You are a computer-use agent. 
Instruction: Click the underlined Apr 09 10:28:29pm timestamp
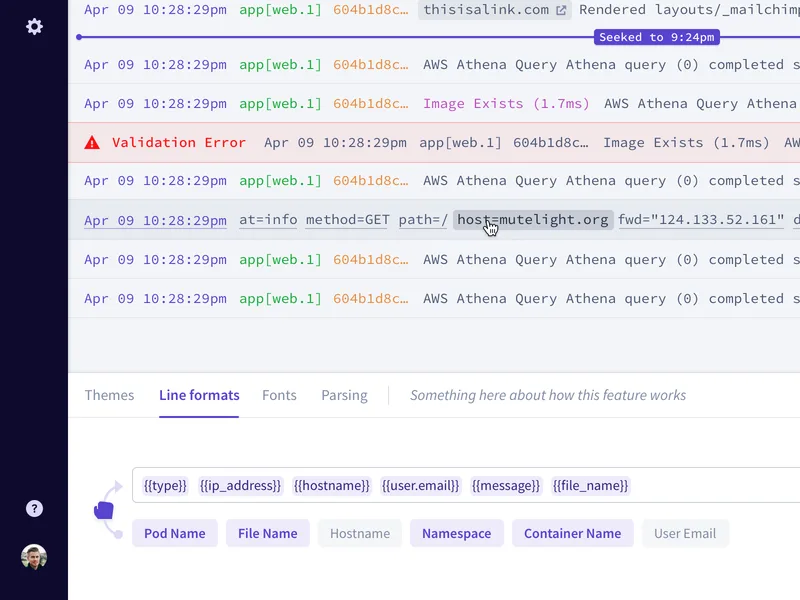pos(155,220)
